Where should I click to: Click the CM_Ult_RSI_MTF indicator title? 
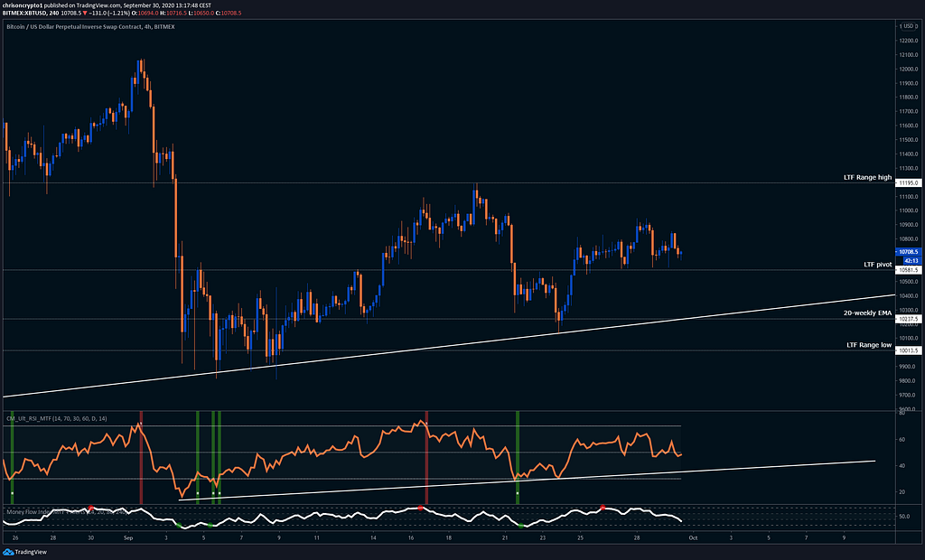(57, 418)
